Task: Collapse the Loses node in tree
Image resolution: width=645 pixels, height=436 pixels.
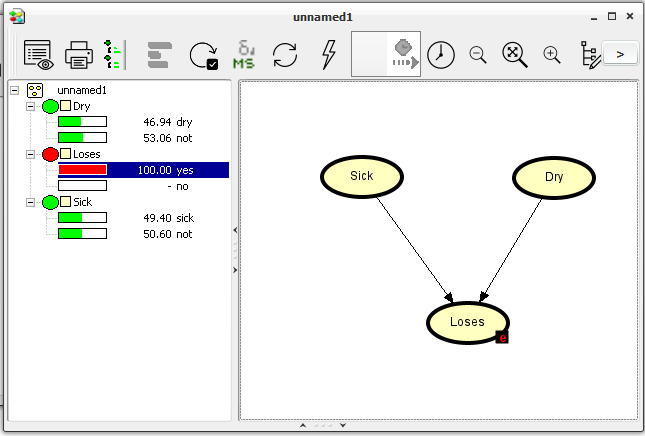Action: point(30,154)
